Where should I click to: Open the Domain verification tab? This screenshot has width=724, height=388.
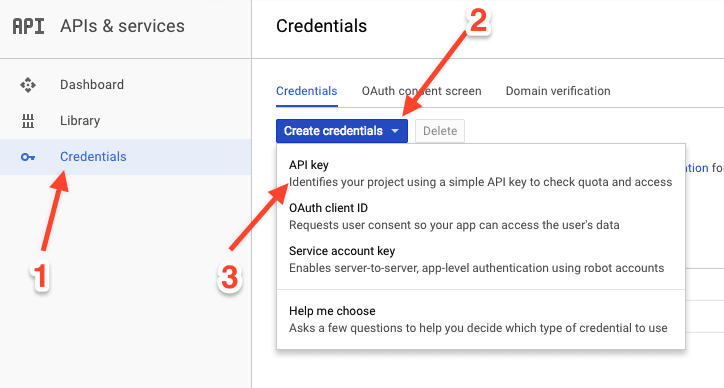pos(558,91)
